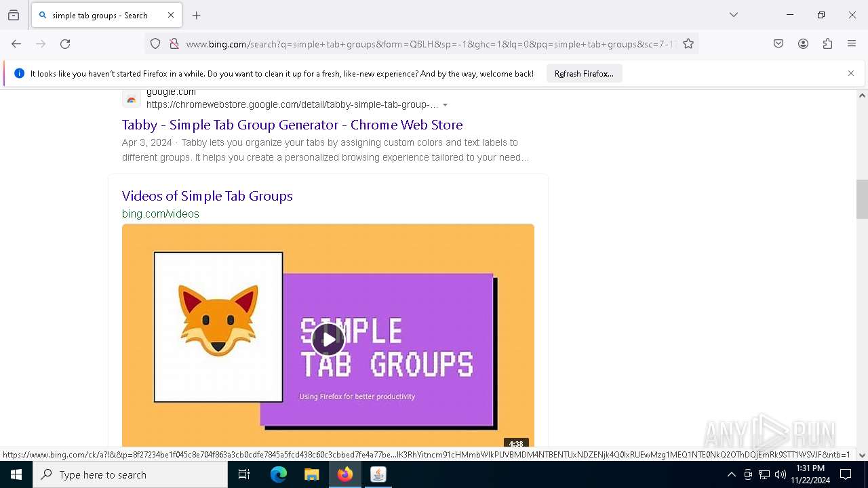
Task: Show hidden system tray icons
Action: tap(731, 474)
